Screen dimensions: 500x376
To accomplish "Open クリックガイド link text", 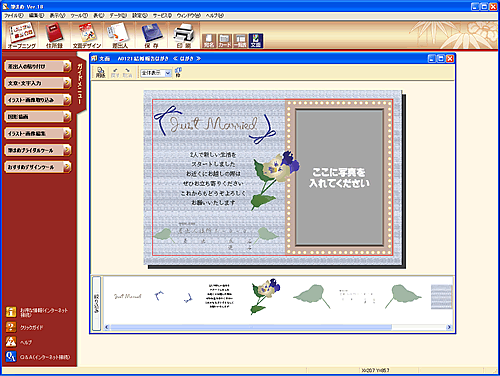I will coord(31,328).
